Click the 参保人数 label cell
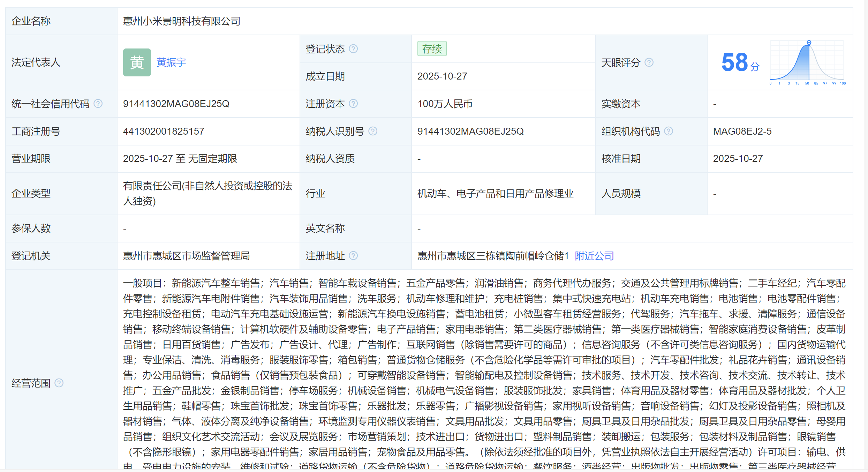Viewport: 868px width, 472px height. [x=61, y=228]
